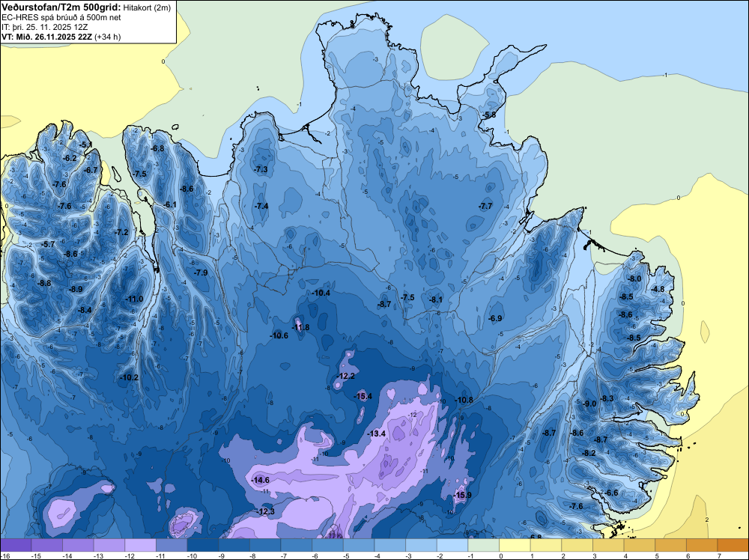Select the -7.2 temperature value

[x=122, y=233]
